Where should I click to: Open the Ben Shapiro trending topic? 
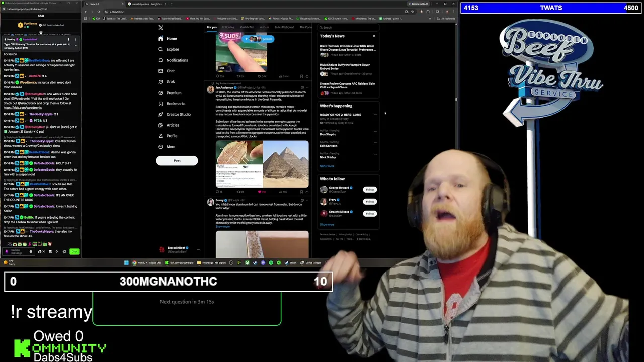coord(328,134)
